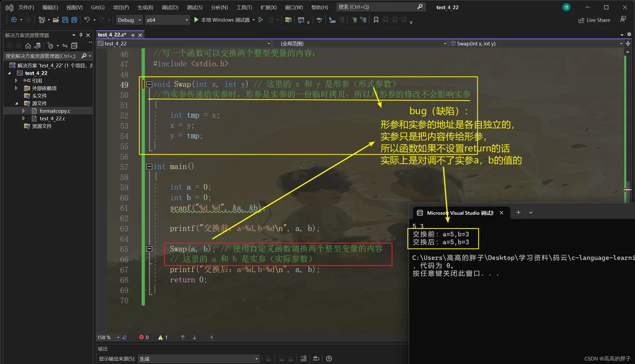Click the uncomment selection toolbar icon

point(363,20)
